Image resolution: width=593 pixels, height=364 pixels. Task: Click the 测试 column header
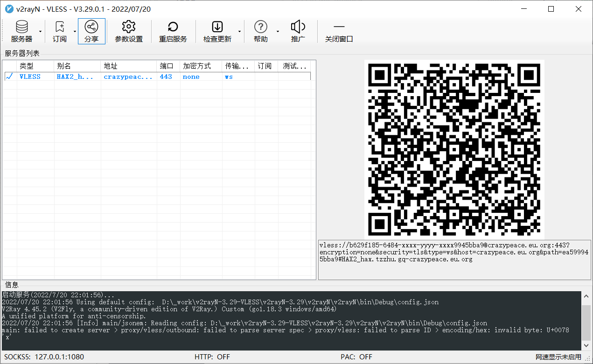[294, 66]
